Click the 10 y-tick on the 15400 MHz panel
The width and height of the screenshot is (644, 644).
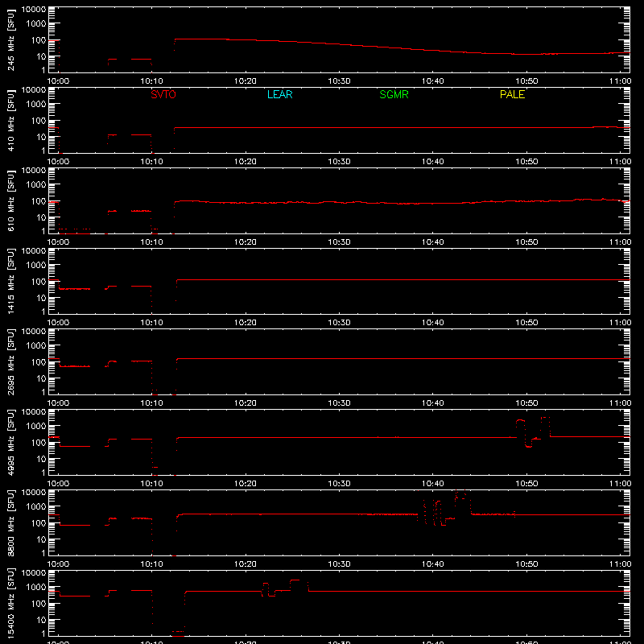(x=42, y=620)
